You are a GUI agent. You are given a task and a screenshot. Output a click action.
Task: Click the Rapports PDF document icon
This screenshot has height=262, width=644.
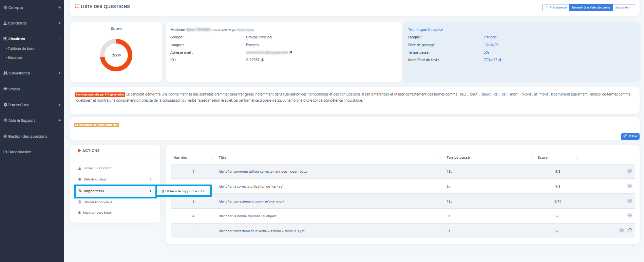80,191
